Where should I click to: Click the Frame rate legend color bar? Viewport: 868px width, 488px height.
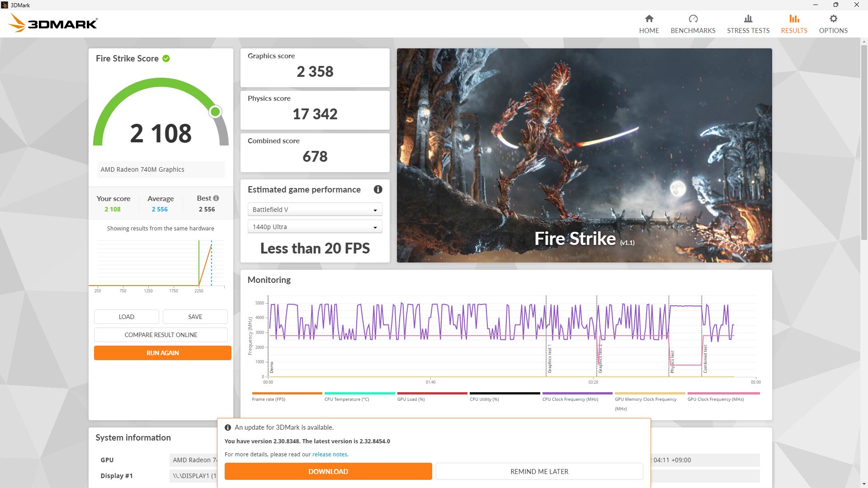pos(287,394)
